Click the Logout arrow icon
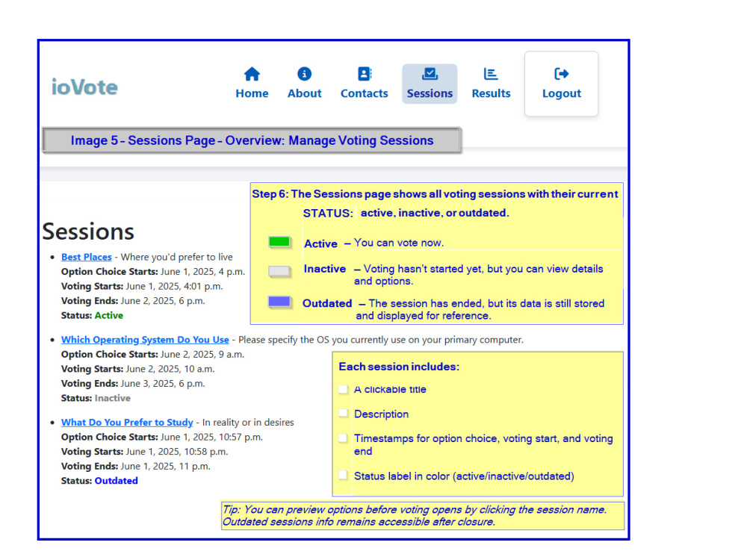This screenshot has height=560, width=747. click(562, 74)
